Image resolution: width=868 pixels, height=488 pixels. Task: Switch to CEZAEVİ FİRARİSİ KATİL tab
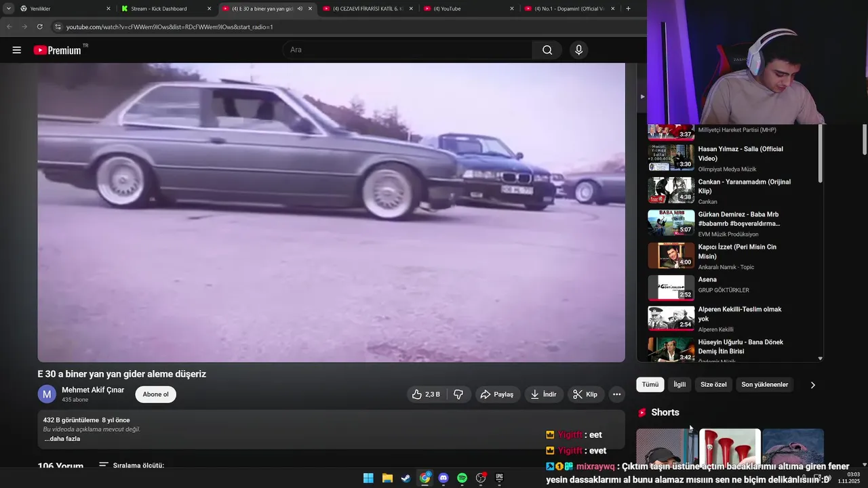point(366,9)
